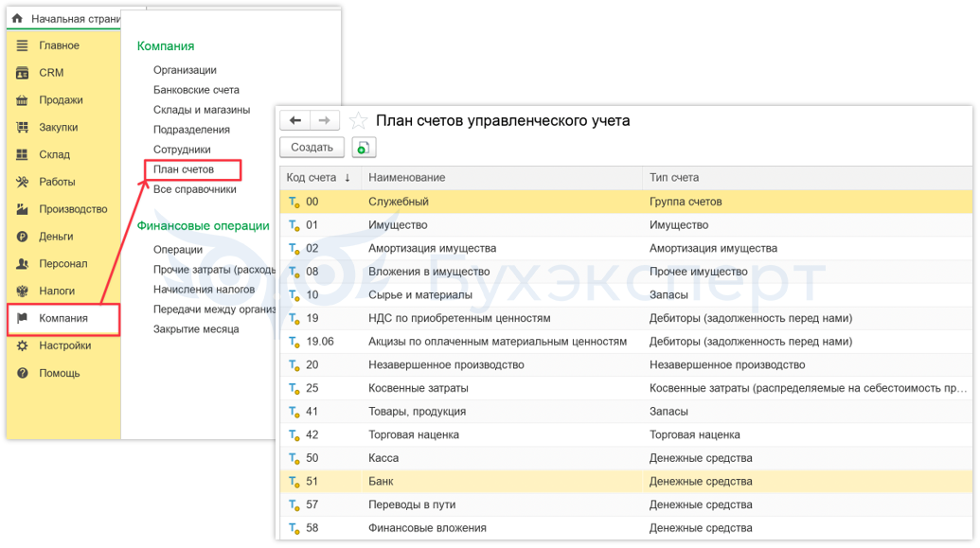This screenshot has width=980, height=548.
Task: Go forward with the right arrow button
Action: pyautogui.click(x=325, y=120)
